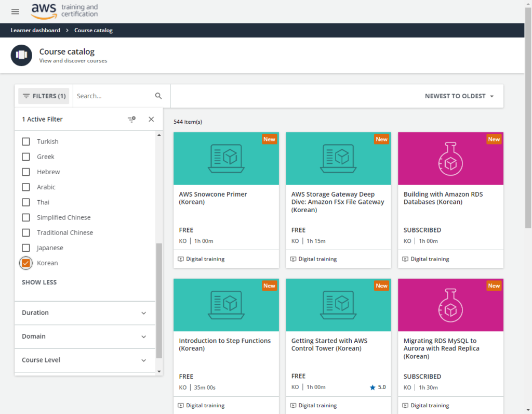
Task: Check the Arabic language filter
Action: [26, 187]
